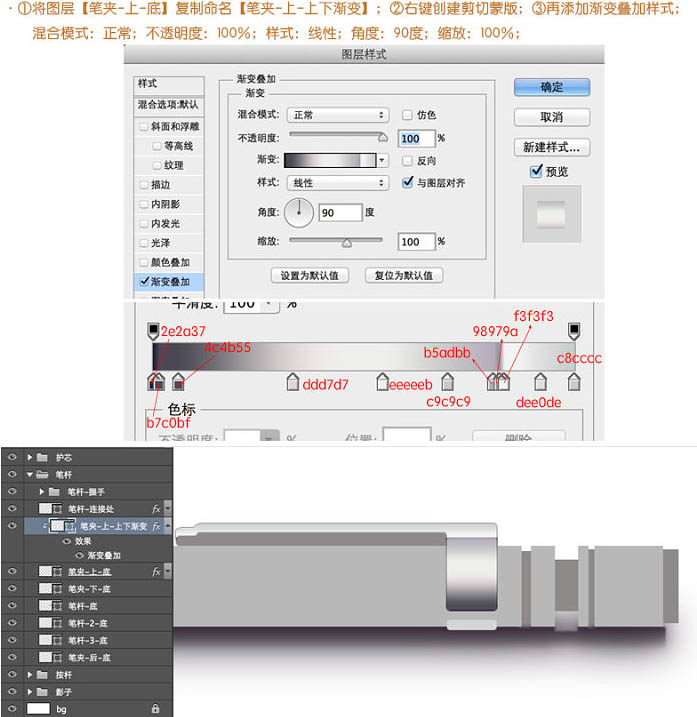Select the 护芯 group folder icon

point(43,457)
